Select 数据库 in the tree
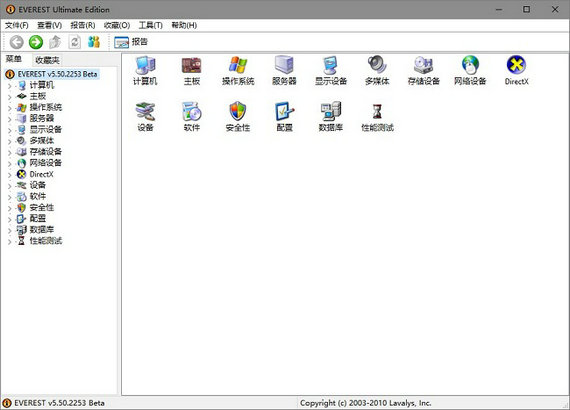Screen dimensions: 570x410 (x=42, y=230)
